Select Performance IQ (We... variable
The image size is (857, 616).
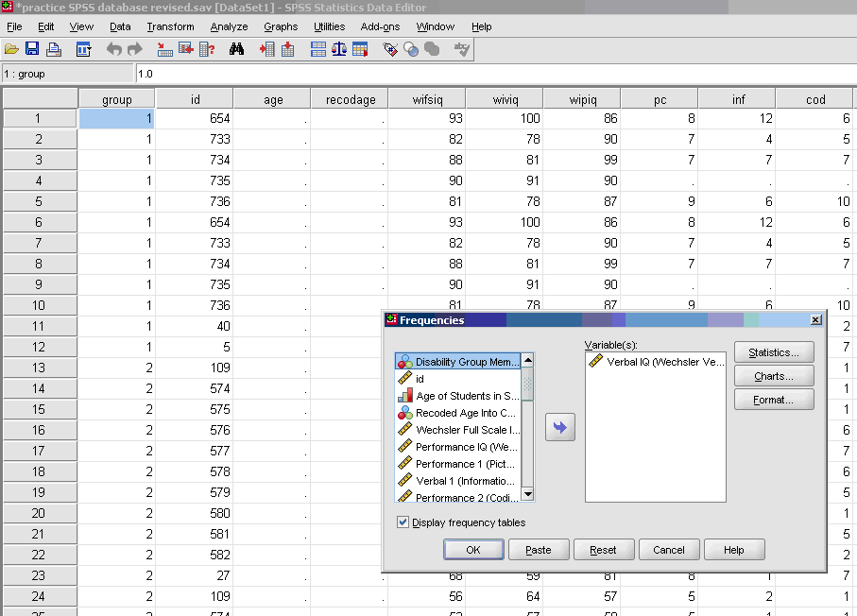coord(458,447)
